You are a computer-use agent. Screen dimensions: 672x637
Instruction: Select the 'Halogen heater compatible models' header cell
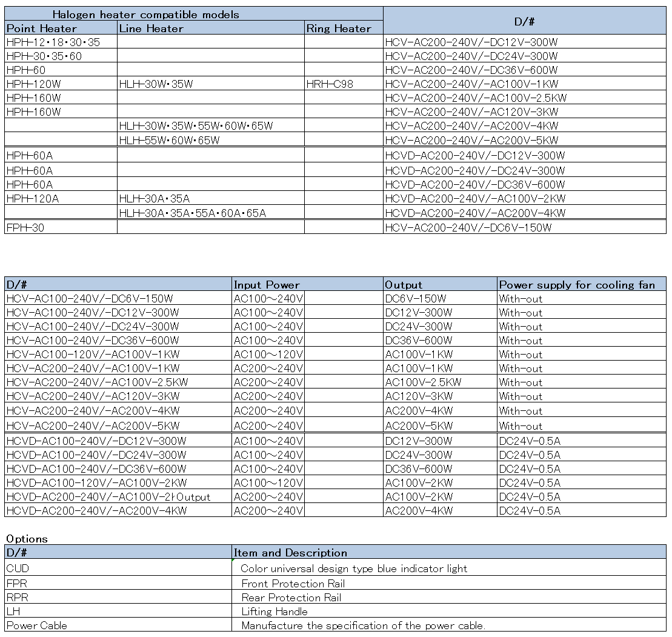click(194, 14)
